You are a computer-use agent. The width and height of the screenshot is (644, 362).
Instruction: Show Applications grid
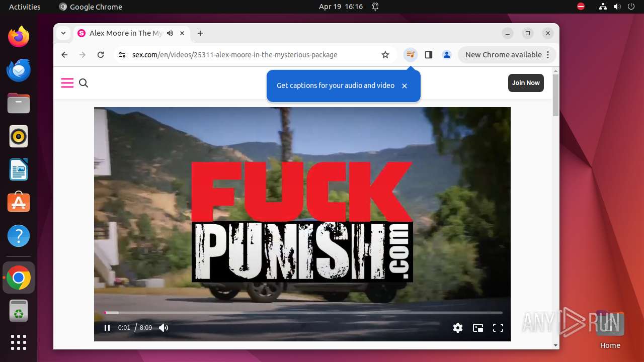(x=19, y=342)
